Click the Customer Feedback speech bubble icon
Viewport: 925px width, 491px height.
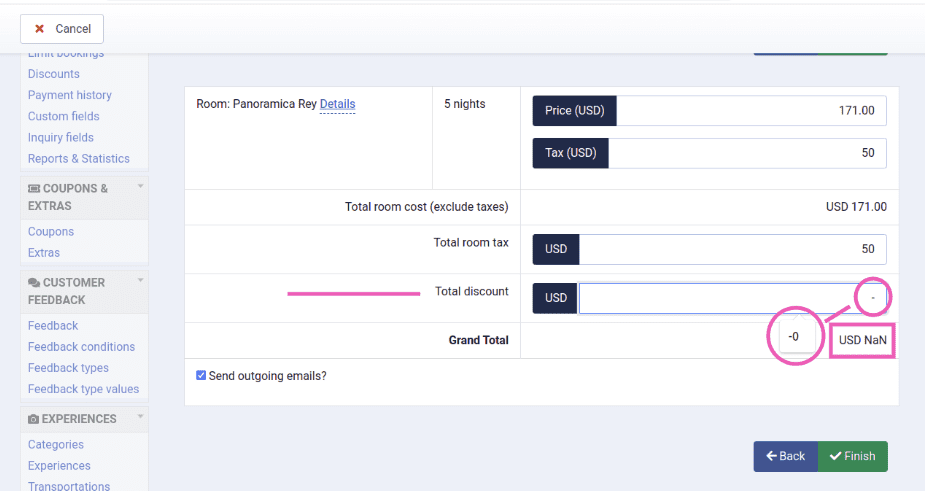coord(34,283)
